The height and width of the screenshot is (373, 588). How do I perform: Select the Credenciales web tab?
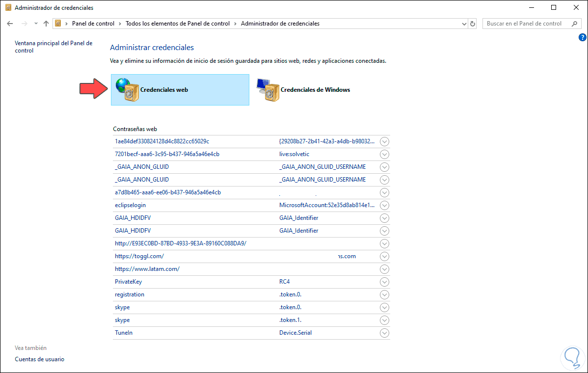coord(164,90)
